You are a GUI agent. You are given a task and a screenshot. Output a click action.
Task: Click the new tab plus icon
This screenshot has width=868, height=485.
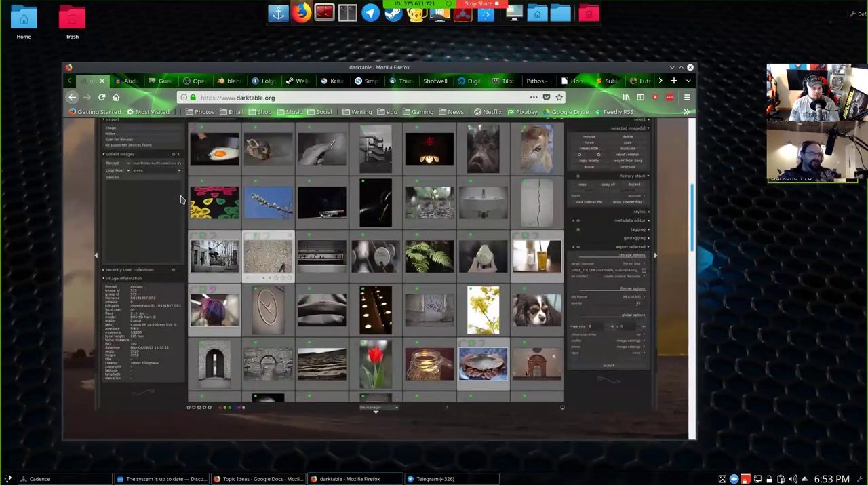tap(673, 81)
